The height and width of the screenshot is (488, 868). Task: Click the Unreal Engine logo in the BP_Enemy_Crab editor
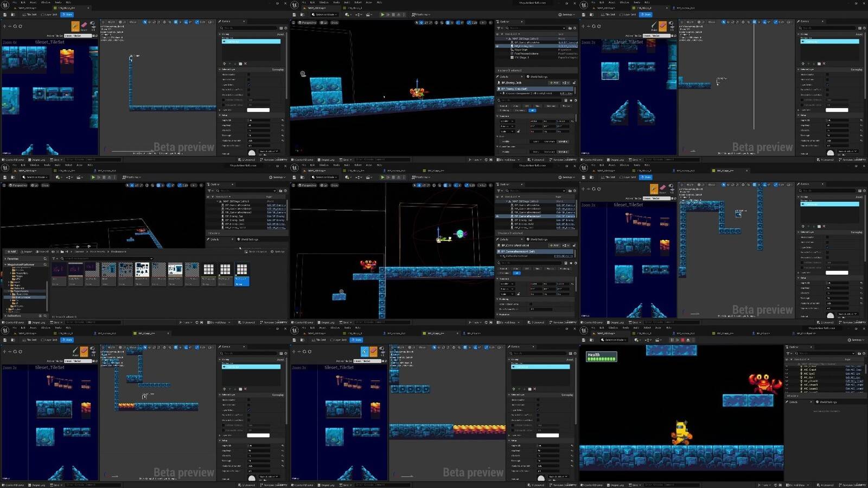tap(295, 5)
